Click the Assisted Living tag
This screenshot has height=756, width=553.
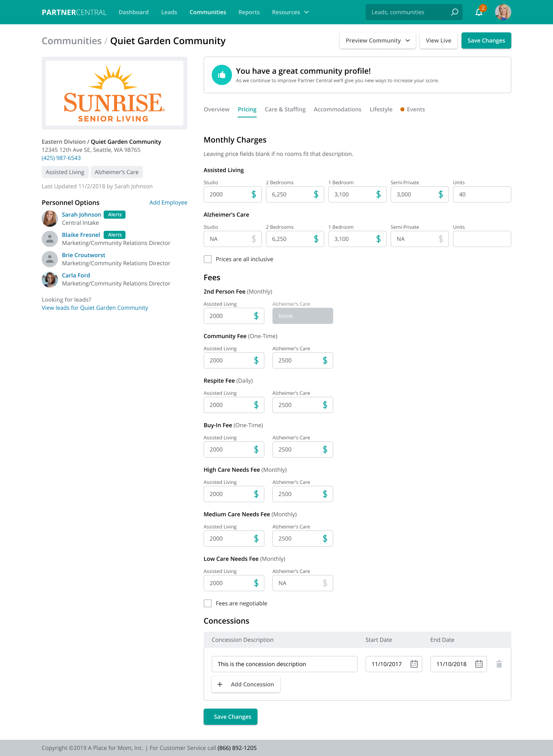65,172
